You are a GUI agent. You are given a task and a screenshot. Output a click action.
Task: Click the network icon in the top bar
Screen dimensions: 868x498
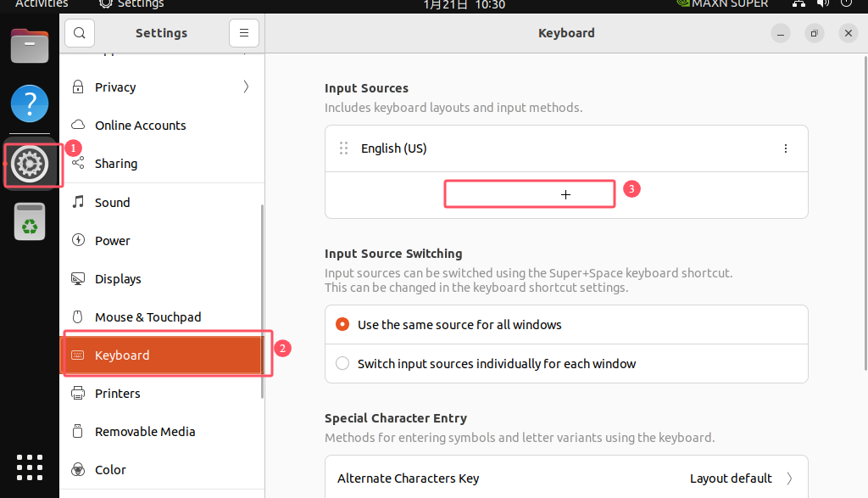pos(798,4)
